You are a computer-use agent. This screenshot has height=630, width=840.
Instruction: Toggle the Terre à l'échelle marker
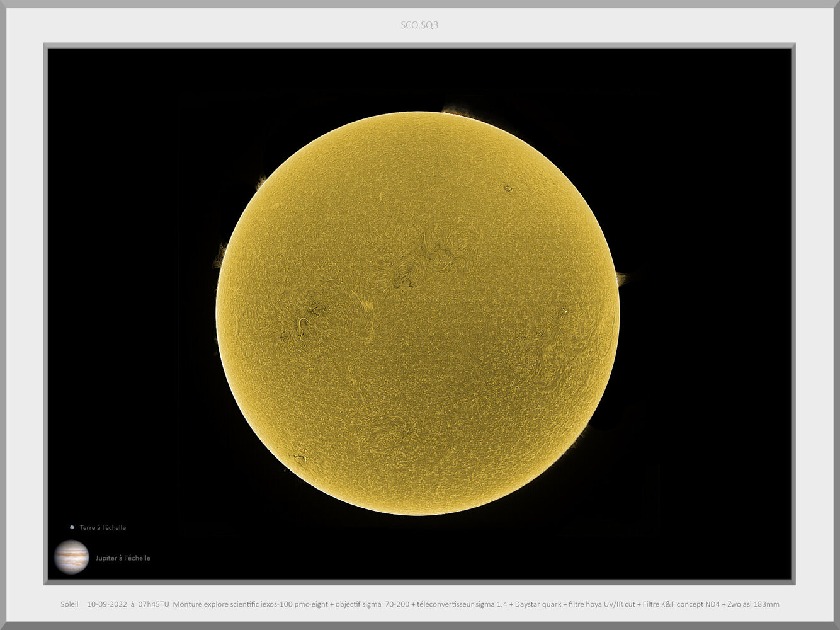[x=102, y=527]
